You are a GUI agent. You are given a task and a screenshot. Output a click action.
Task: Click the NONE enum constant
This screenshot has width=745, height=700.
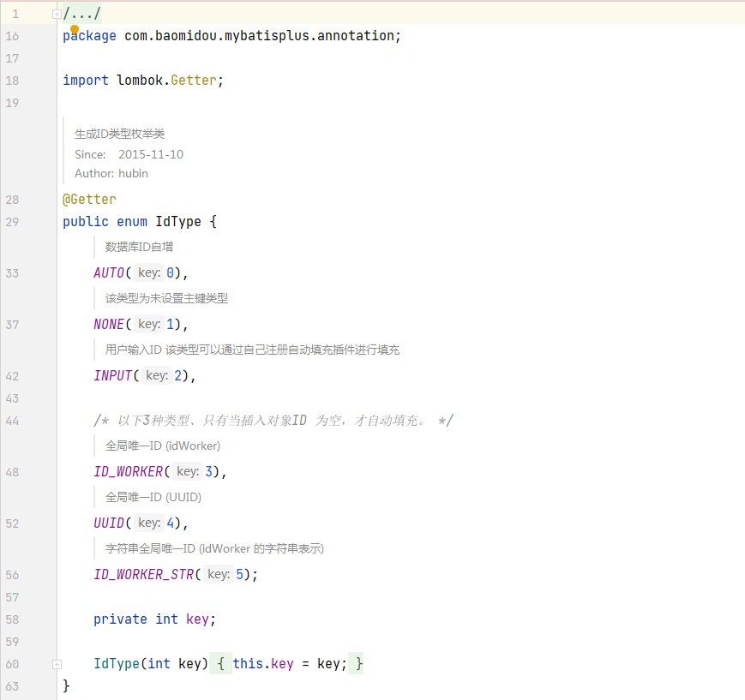tap(109, 325)
